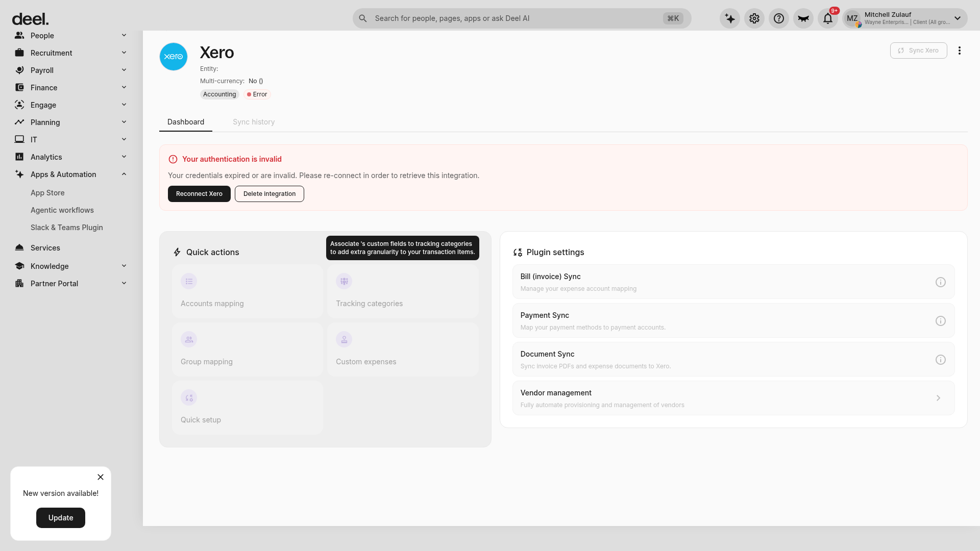Click the Quick setup label
Viewport: 980px width, 551px height.
point(201,420)
